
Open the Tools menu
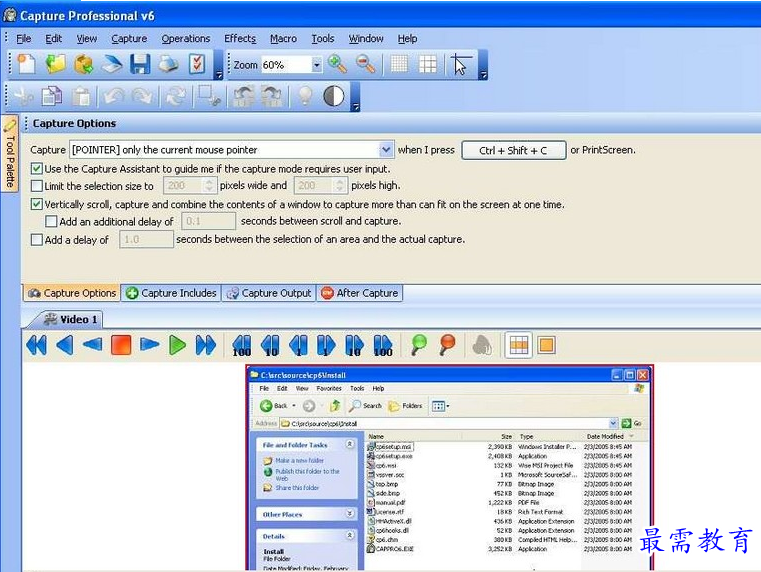tap(323, 39)
